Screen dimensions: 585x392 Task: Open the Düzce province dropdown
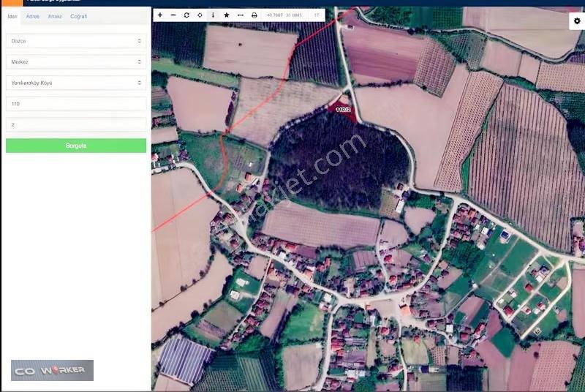click(76, 41)
